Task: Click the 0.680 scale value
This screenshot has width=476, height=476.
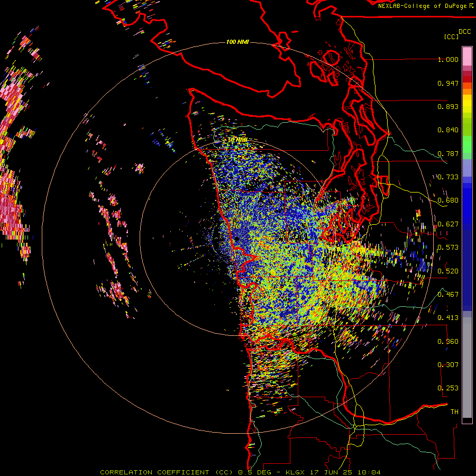Action: click(448, 200)
